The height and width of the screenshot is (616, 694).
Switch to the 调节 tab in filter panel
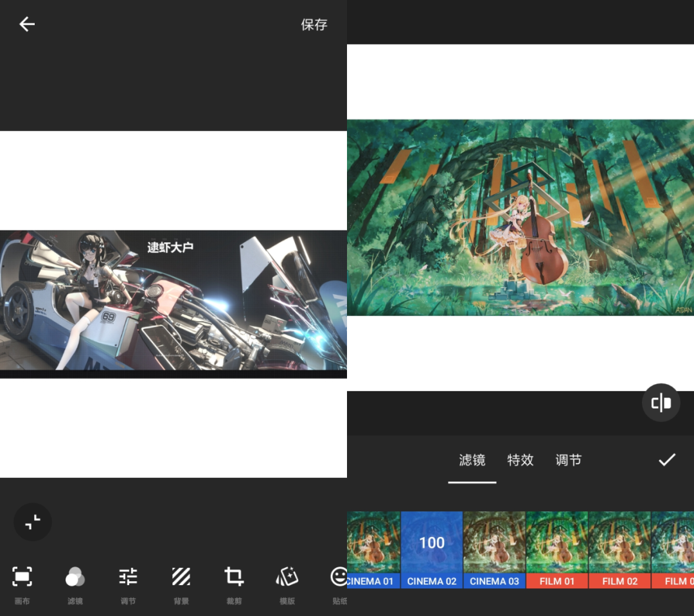pyautogui.click(x=568, y=460)
